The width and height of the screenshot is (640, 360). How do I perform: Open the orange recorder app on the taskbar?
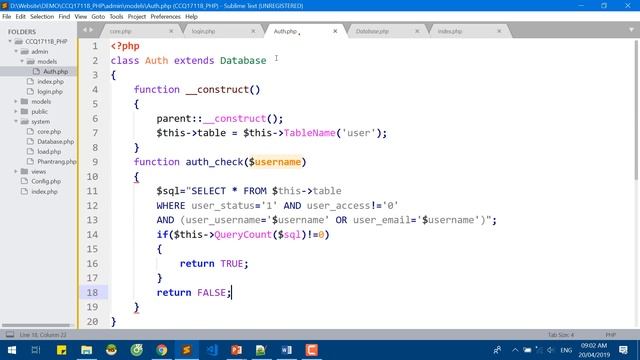click(x=311, y=350)
